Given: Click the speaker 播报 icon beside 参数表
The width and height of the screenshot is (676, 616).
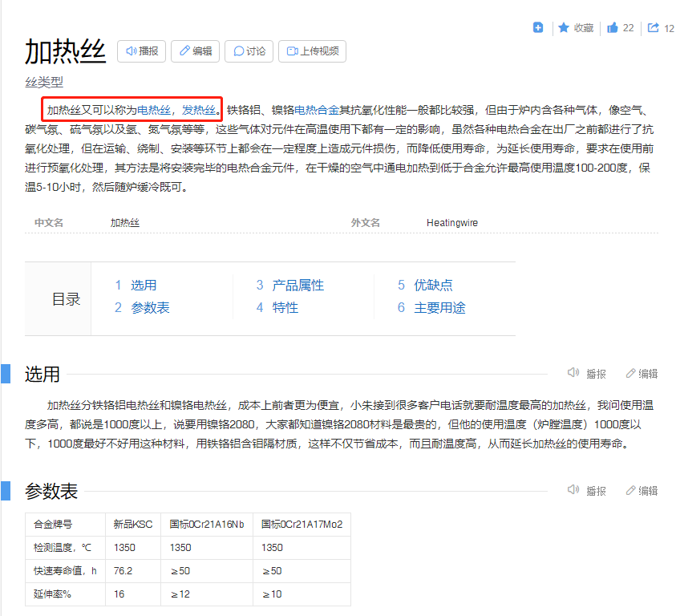Looking at the screenshot, I should click(573, 490).
